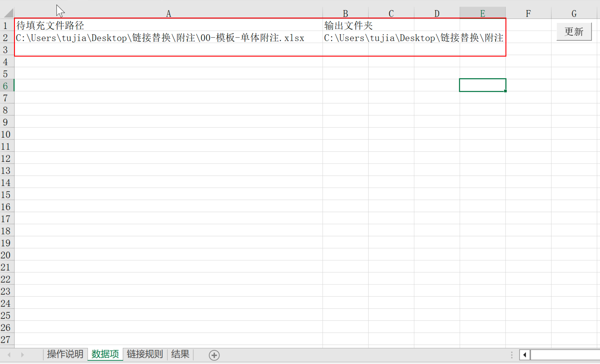
Task: Select row 15 header
Action: pos(7,195)
